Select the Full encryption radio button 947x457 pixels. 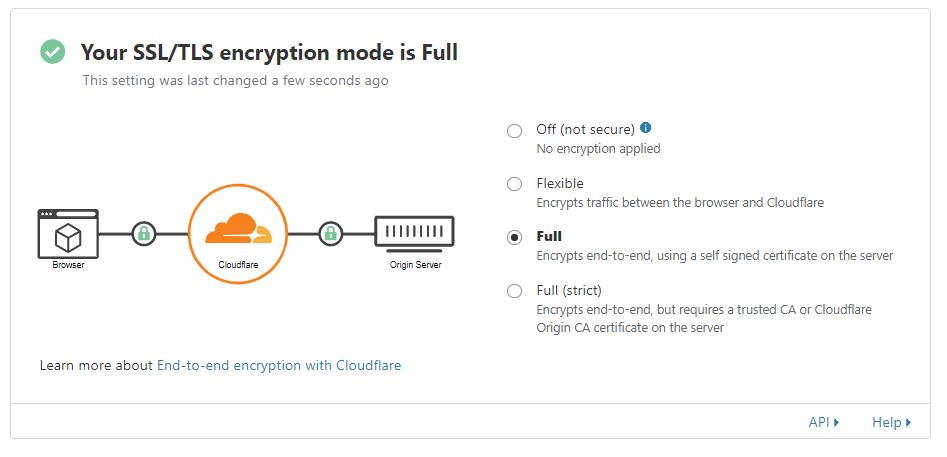coord(514,237)
